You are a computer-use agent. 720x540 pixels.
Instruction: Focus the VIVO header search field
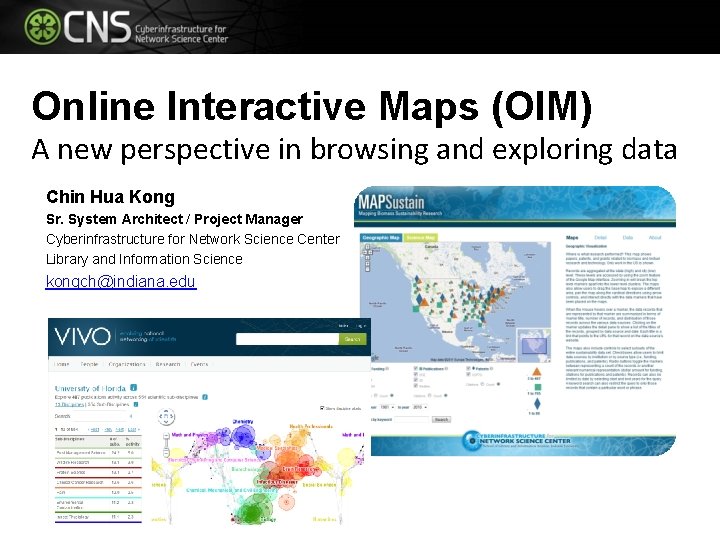point(287,339)
